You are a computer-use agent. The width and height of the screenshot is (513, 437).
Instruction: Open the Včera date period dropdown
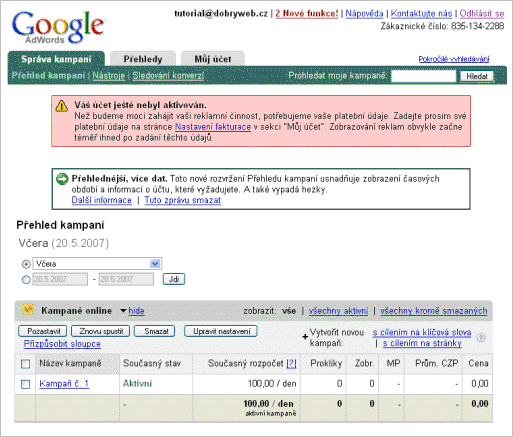pyautogui.click(x=97, y=264)
